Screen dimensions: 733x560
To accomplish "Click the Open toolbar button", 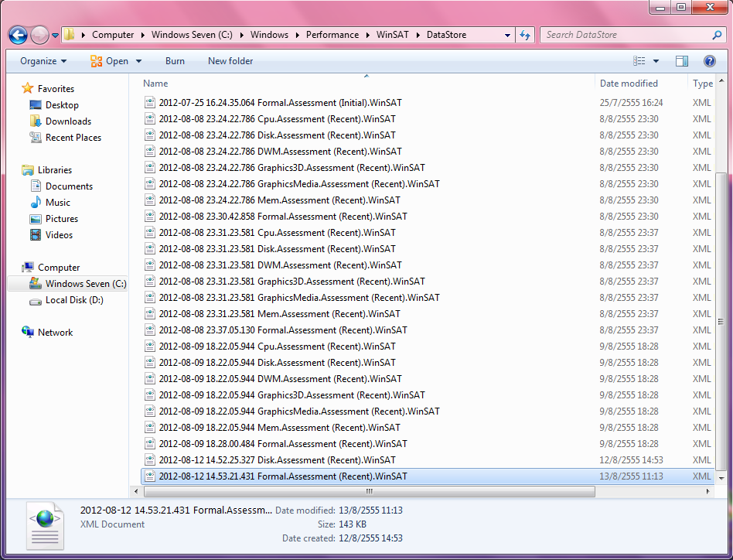I will (109, 61).
